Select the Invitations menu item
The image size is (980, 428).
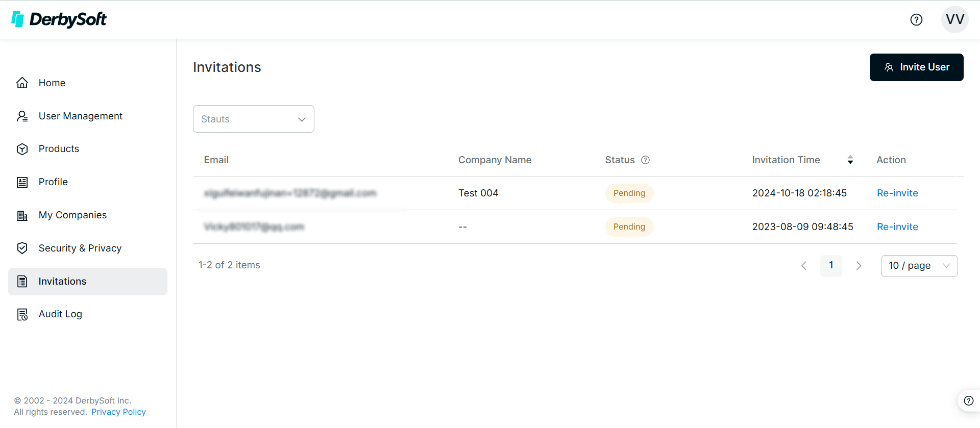(88, 281)
